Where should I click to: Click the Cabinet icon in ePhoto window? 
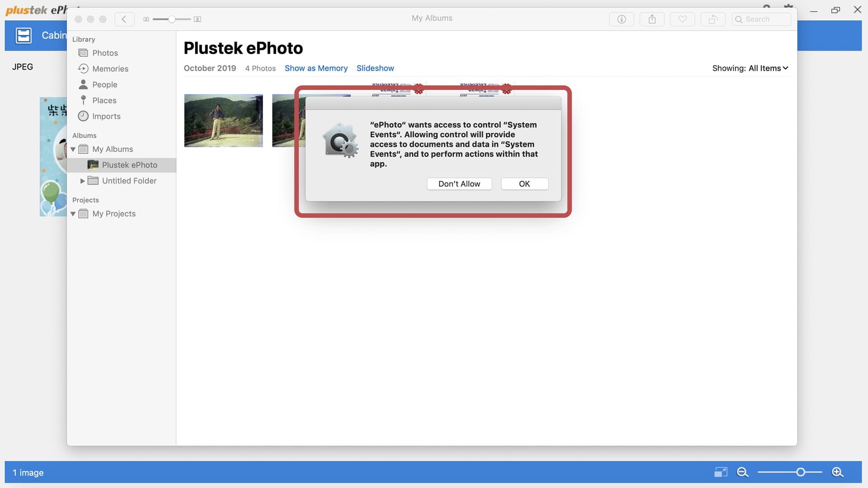point(24,35)
